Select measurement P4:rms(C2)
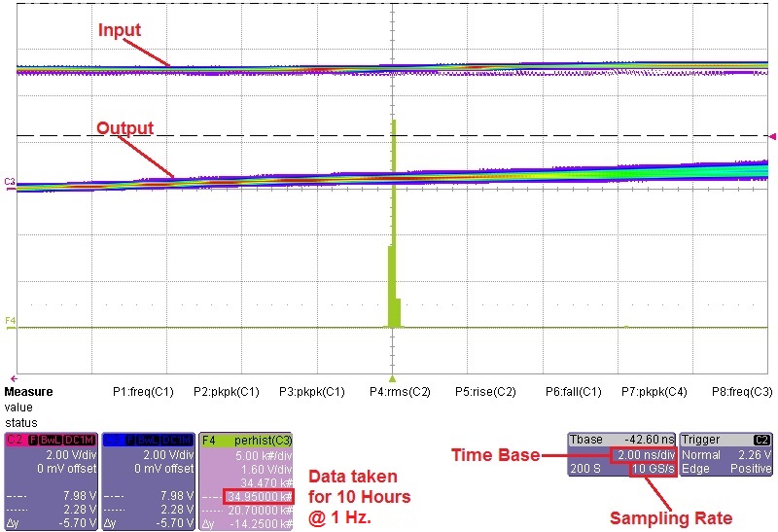Screen dimensions: 778x532 400,392
